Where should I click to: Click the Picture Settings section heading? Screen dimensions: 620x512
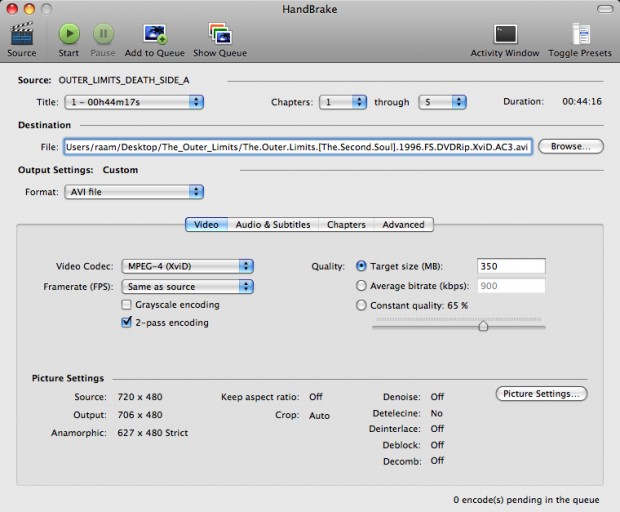coord(68,378)
